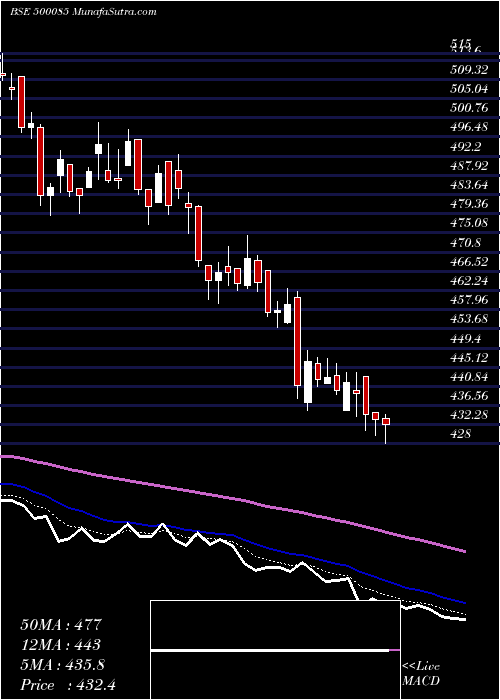Click the Price : 432.4 readout
500x700 pixels.
coord(68,684)
